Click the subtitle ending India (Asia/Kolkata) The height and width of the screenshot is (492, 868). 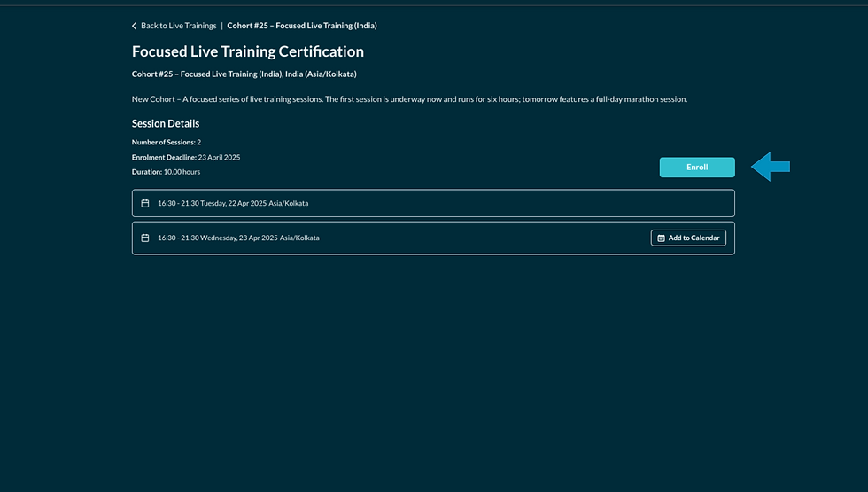[x=244, y=74]
